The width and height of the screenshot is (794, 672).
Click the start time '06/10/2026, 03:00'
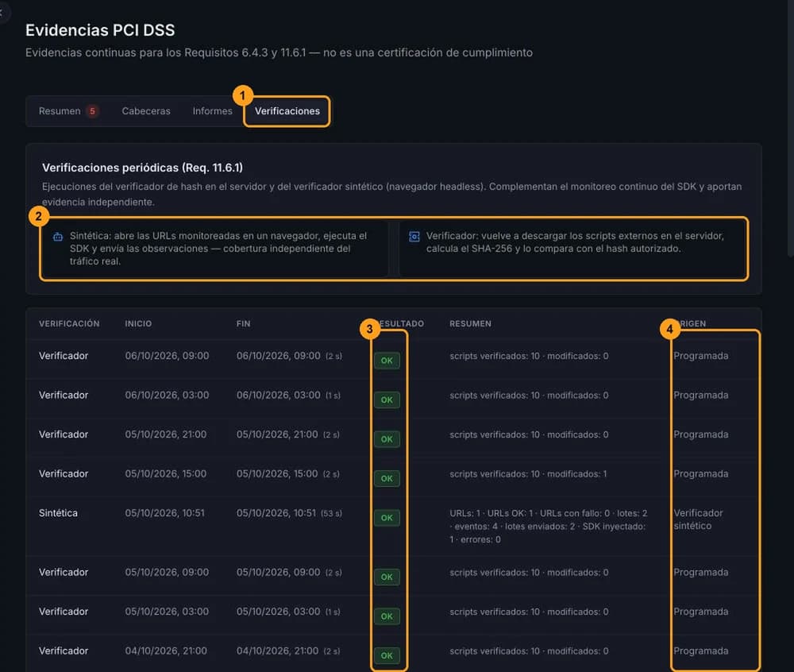click(x=167, y=395)
